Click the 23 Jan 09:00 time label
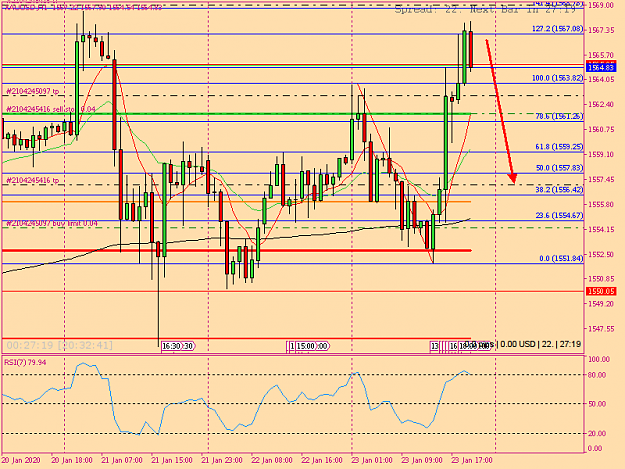The width and height of the screenshot is (625, 469). click(422, 460)
